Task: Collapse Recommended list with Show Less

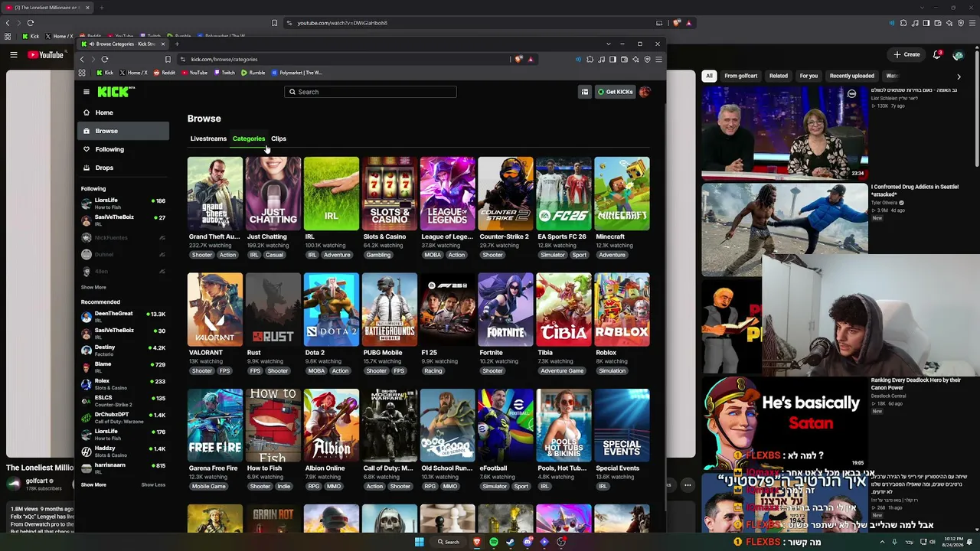Action: pyautogui.click(x=153, y=484)
